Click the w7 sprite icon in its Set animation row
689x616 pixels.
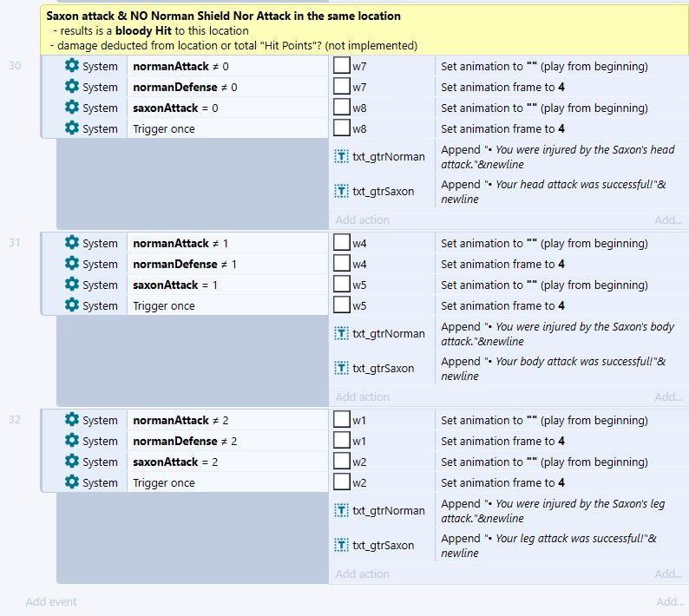pos(341,65)
